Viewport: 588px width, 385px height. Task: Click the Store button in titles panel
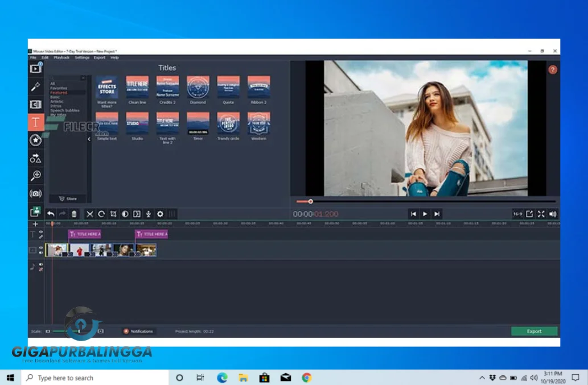tap(68, 198)
